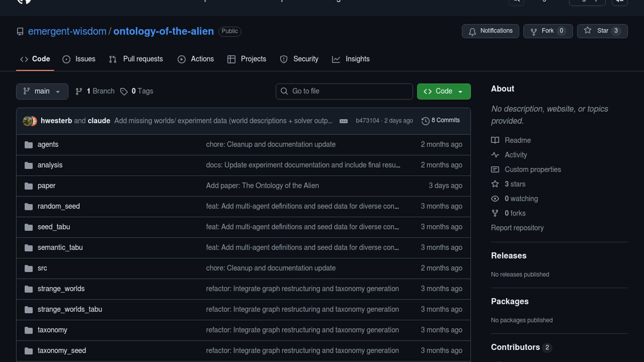Click the 0 watching eye icon
644x362 pixels.
coord(495,199)
